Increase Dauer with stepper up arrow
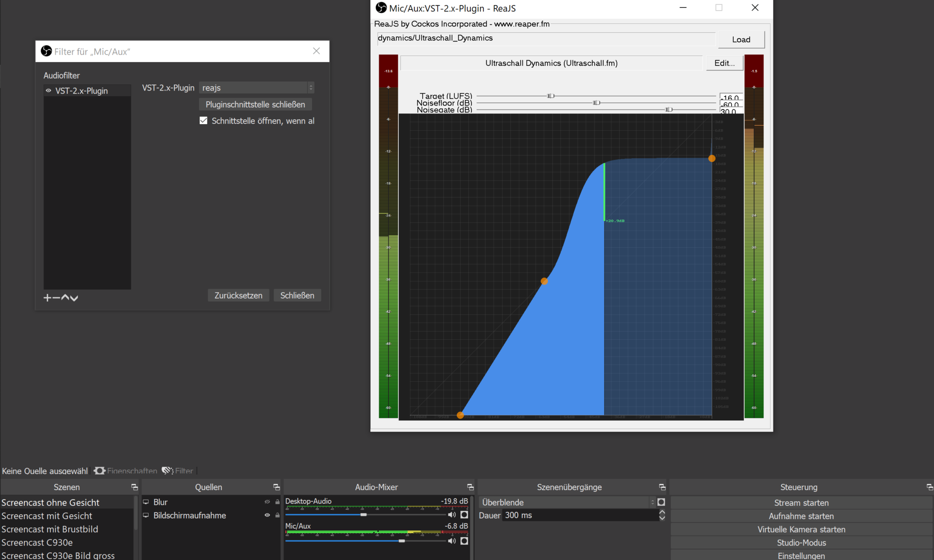 (662, 512)
